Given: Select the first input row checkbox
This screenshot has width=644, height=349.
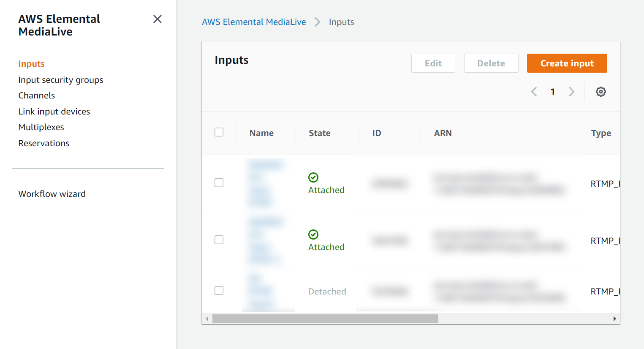Looking at the screenshot, I should tap(219, 183).
